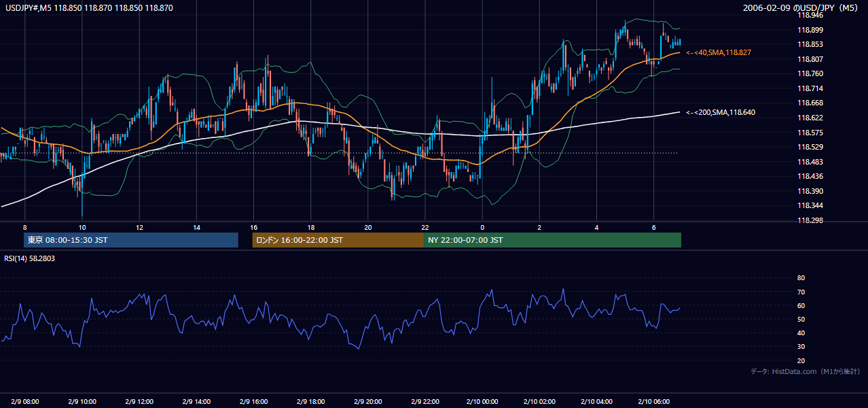
Task: Click the RSI(14) 58.2803 indicator label
Action: click(30, 258)
